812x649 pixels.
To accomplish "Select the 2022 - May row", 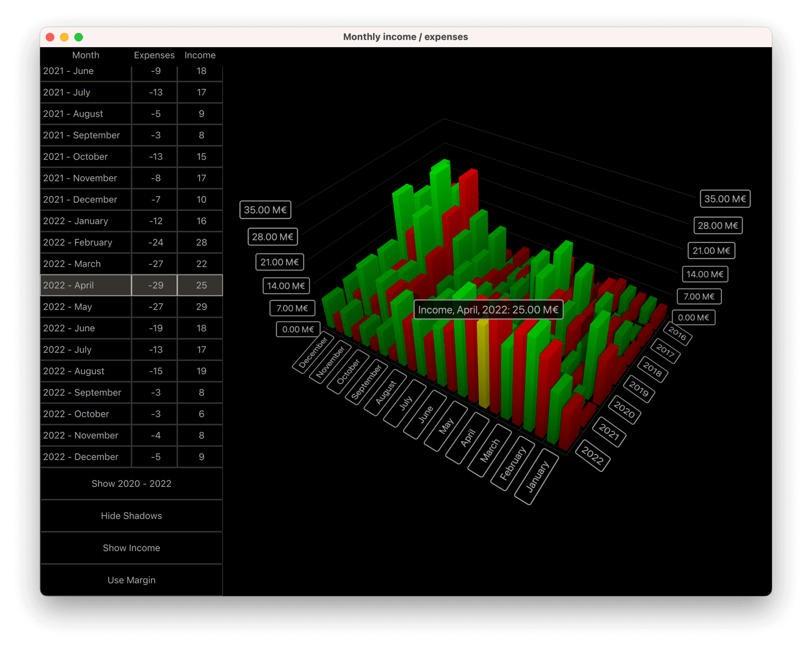I will point(86,306).
